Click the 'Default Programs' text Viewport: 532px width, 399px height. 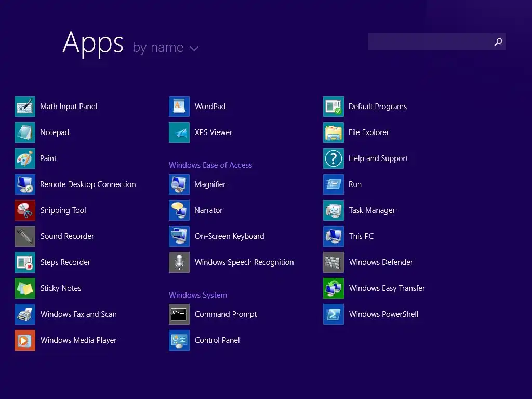(x=378, y=107)
